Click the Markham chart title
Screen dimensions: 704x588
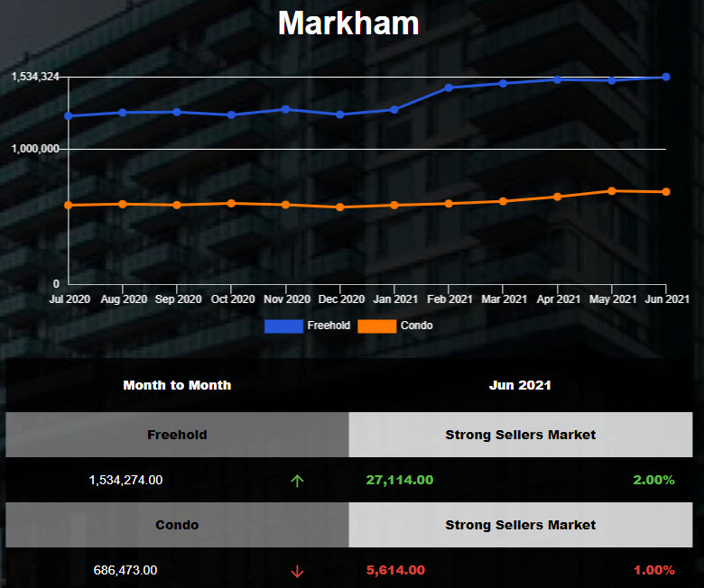(348, 23)
